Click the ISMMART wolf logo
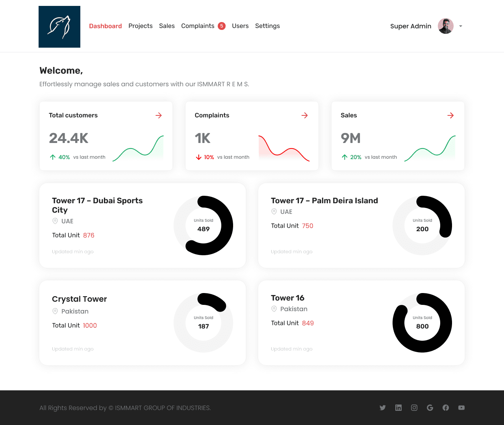504x425 pixels. pyautogui.click(x=59, y=27)
